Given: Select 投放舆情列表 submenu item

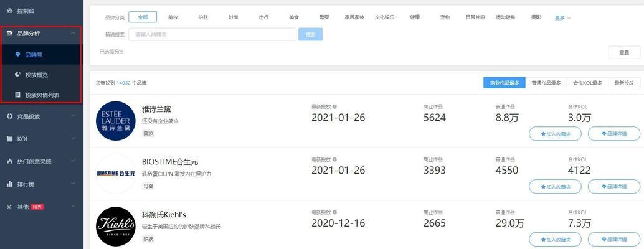Looking at the screenshot, I should click(42, 95).
